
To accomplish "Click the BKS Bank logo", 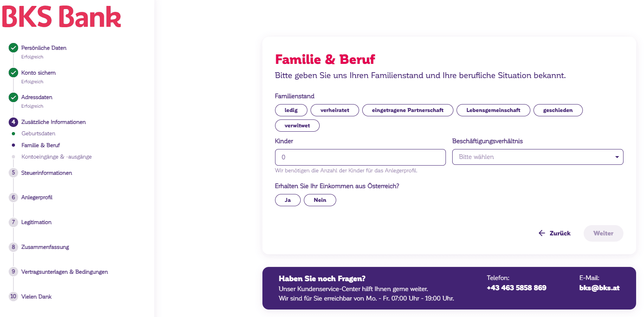I will click(x=62, y=17).
